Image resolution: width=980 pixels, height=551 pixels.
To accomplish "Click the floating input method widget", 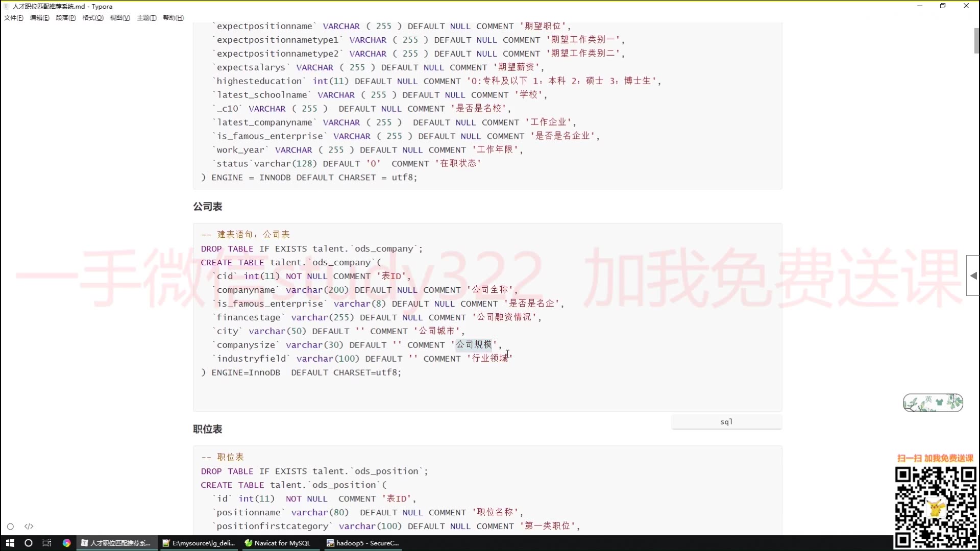I will click(x=933, y=403).
